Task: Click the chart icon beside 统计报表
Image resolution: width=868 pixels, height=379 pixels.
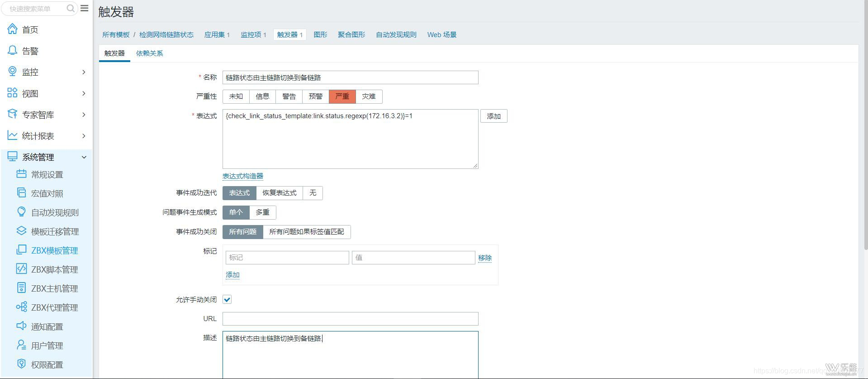Action: click(x=12, y=135)
